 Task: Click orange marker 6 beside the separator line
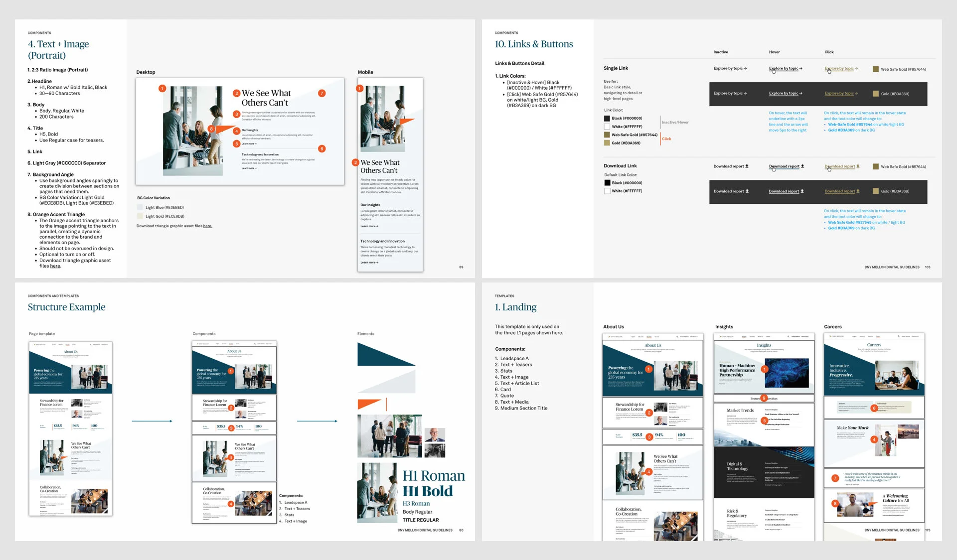click(x=322, y=148)
